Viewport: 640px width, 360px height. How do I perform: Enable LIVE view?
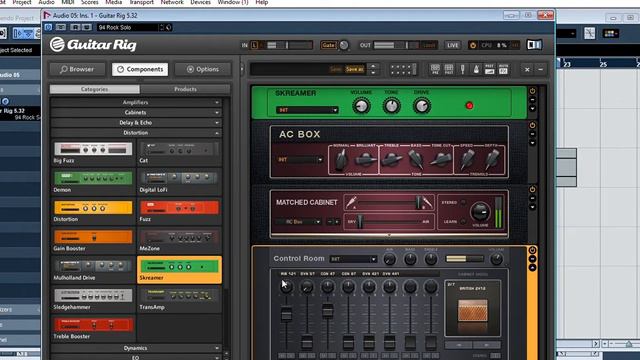coord(453,45)
